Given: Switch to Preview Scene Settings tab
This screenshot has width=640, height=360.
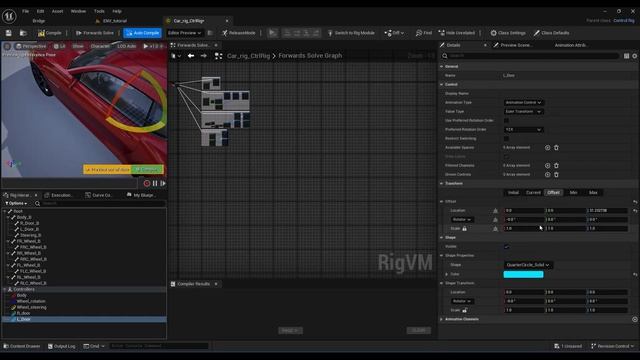Looking at the screenshot, I should click(x=512, y=45).
